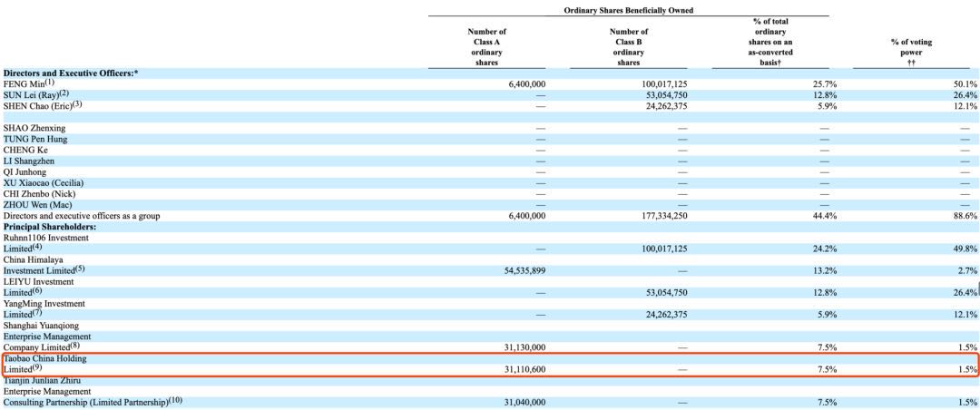This screenshot has width=980, height=410.
Task: Select FENG Min's 50.1% voting power
Action: click(x=965, y=83)
